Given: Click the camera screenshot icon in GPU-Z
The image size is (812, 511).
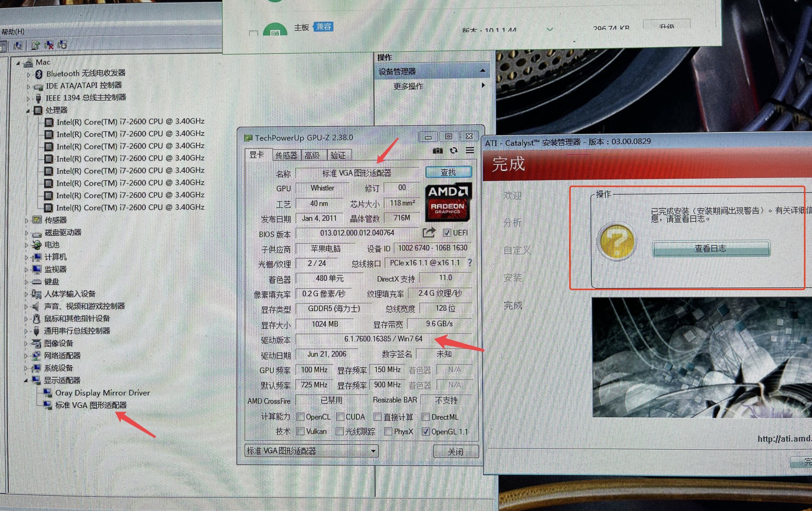Looking at the screenshot, I should [x=438, y=150].
